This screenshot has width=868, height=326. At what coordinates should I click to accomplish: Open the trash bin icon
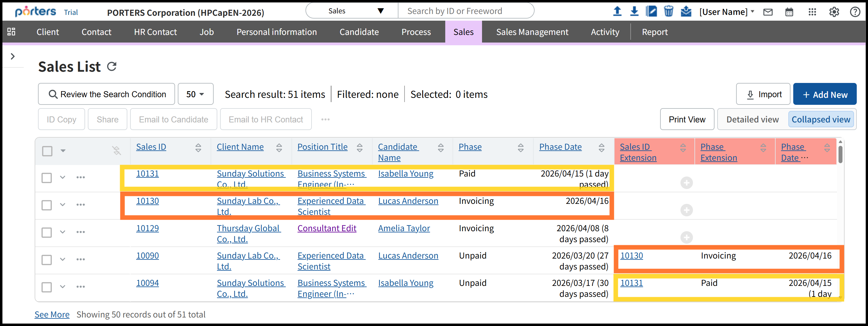coord(669,12)
